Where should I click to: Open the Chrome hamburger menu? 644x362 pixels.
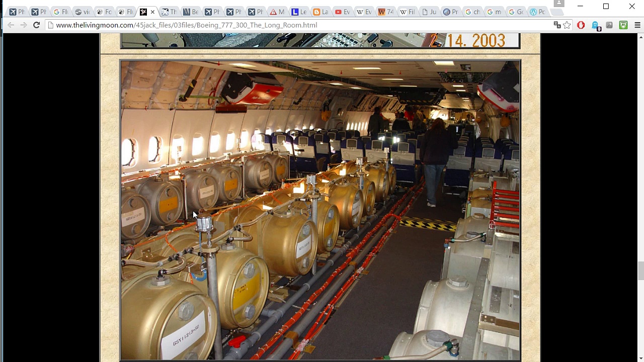(637, 25)
